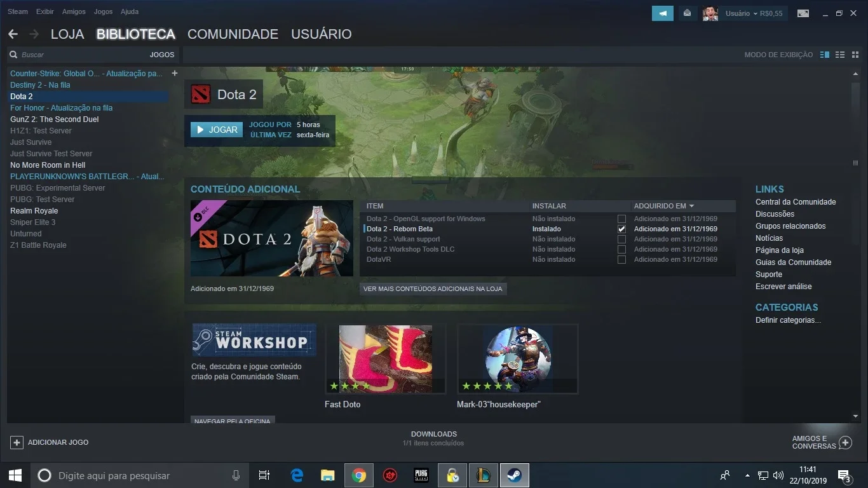Click the Dota 2 logo icon
The width and height of the screenshot is (868, 488).
[200, 95]
